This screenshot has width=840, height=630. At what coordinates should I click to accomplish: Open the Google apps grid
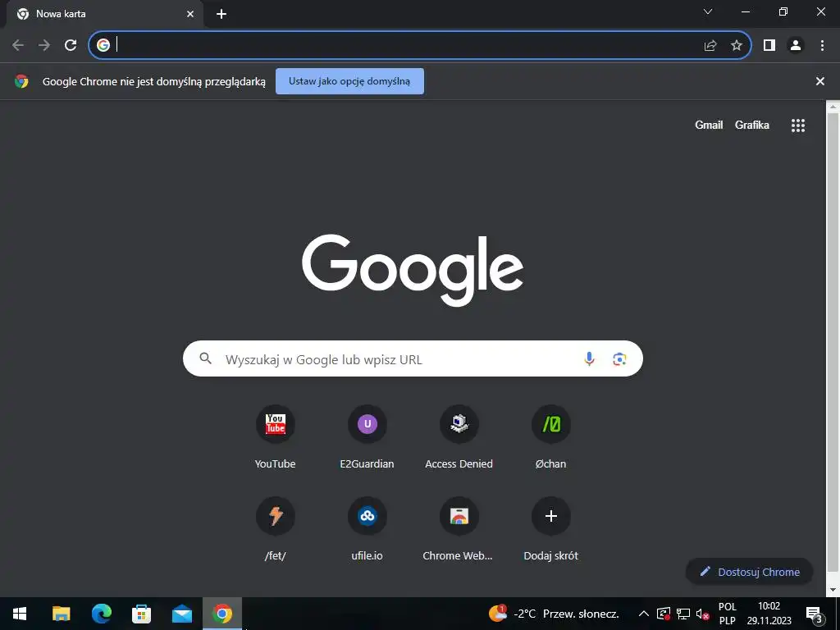coord(797,126)
